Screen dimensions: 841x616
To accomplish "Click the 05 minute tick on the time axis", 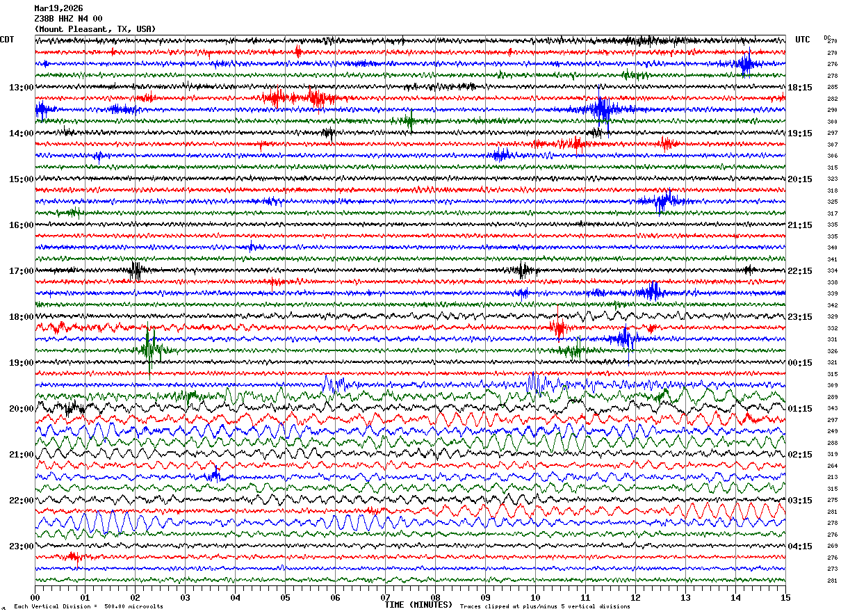I will pos(285,598).
